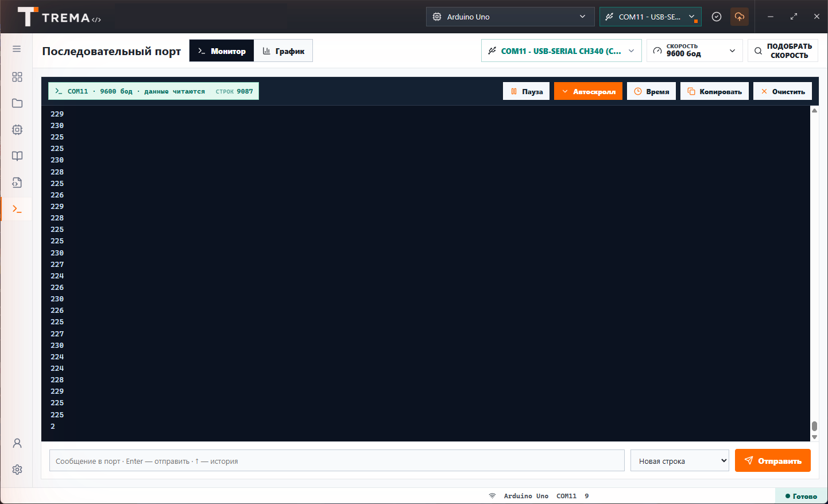The width and height of the screenshot is (828, 504).
Task: Click the ПОДОБРАТЬ СКОРОСТЬ button
Action: pos(783,51)
